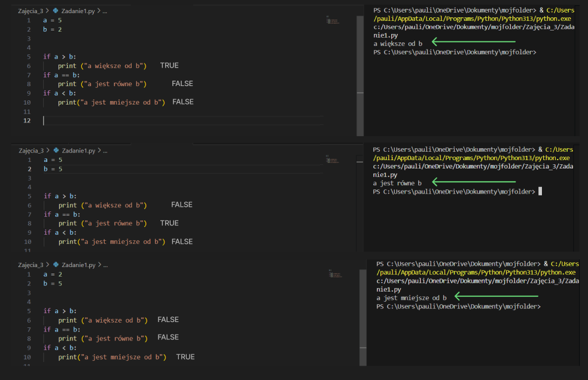588x380 pixels.
Task: Click the yellow python.exe path in the top terminal
Action: [473, 19]
